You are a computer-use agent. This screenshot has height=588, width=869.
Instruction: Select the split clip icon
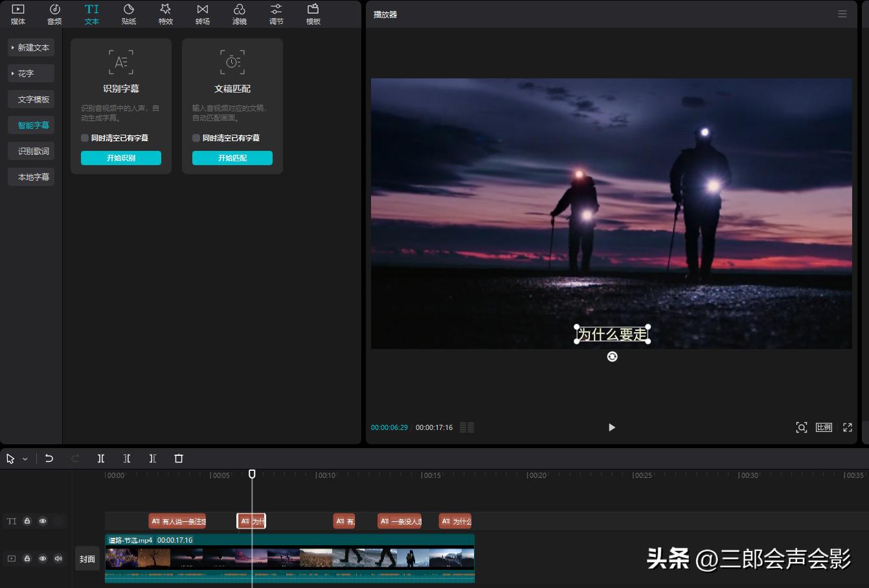pos(101,458)
